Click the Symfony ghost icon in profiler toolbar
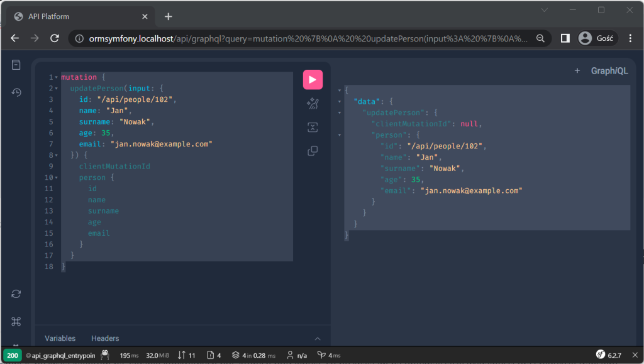Viewport: 644px width, 364px height. [x=105, y=355]
